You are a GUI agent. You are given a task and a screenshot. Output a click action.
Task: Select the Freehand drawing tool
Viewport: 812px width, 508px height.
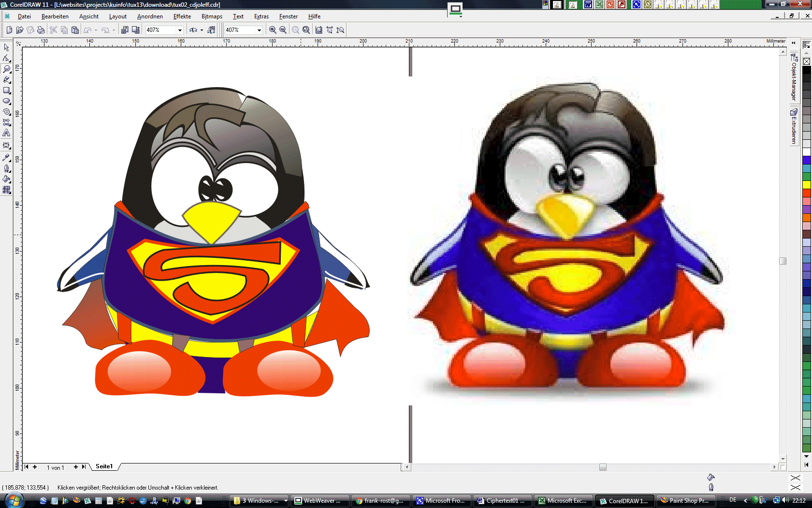[x=6, y=79]
